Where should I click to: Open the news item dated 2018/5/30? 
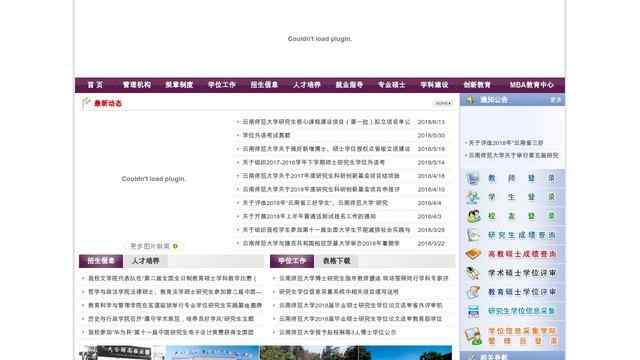pyautogui.click(x=266, y=135)
